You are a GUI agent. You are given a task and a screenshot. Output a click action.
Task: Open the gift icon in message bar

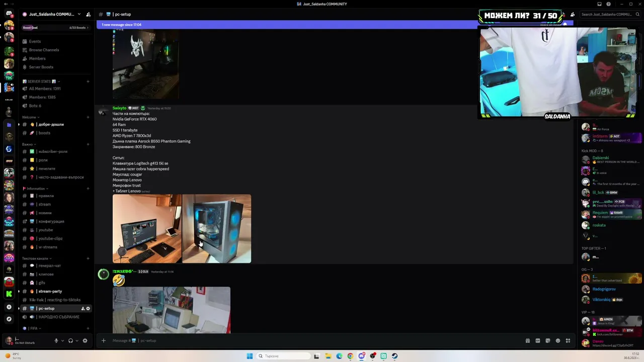coord(527,340)
